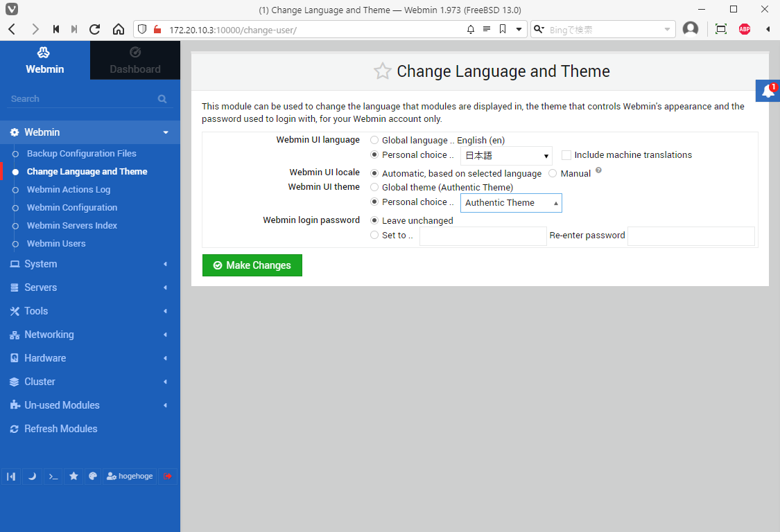This screenshot has height=532, width=780.
Task: Open Webmin Servers Index
Action: point(72,225)
